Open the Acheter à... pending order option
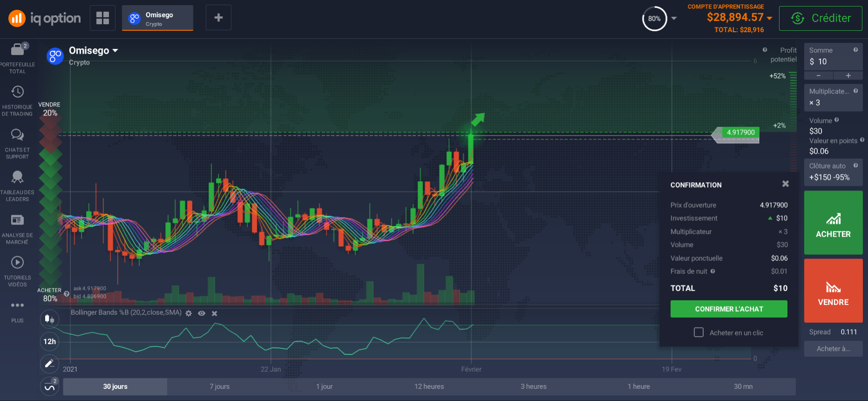 [x=833, y=348]
